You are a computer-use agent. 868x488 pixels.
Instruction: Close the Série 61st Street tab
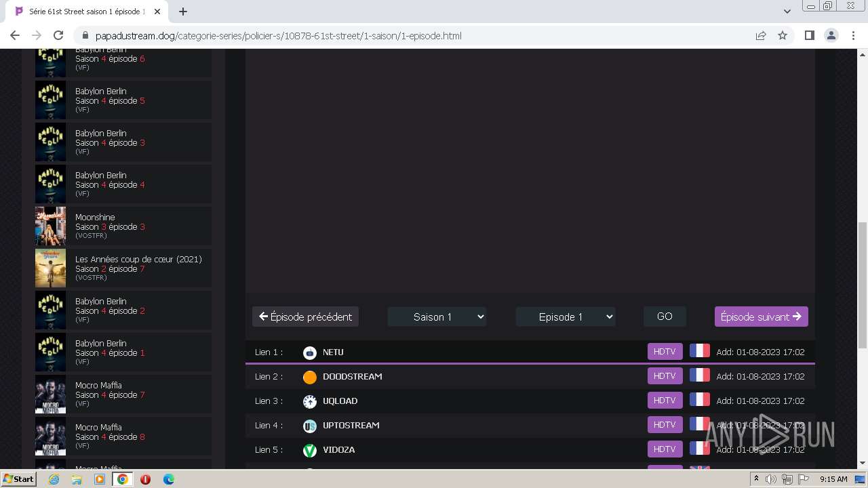158,12
